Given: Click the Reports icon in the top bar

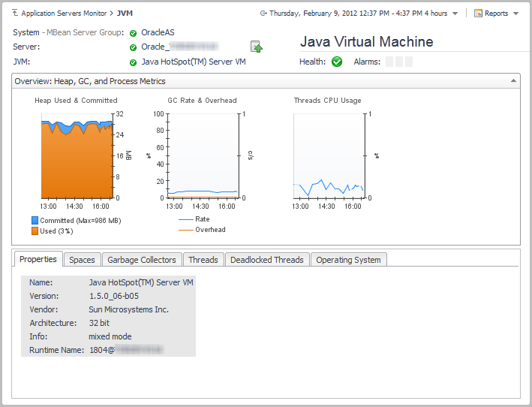Looking at the screenshot, I should tap(478, 14).
